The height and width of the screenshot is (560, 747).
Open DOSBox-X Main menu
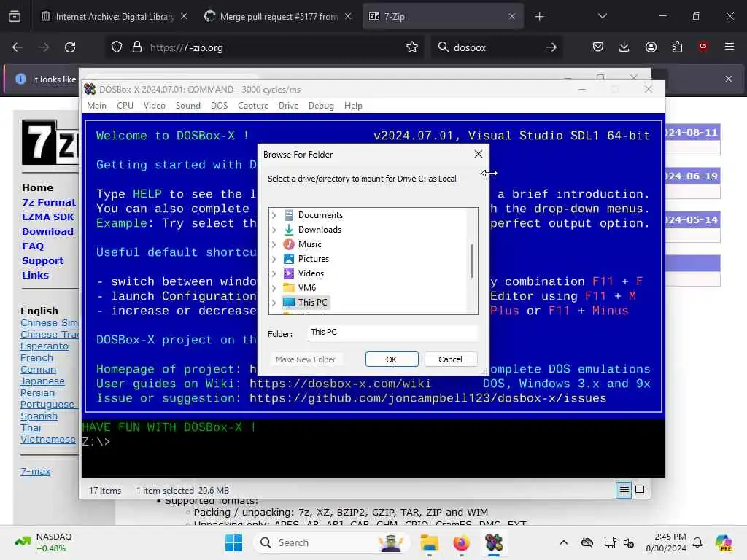click(97, 106)
